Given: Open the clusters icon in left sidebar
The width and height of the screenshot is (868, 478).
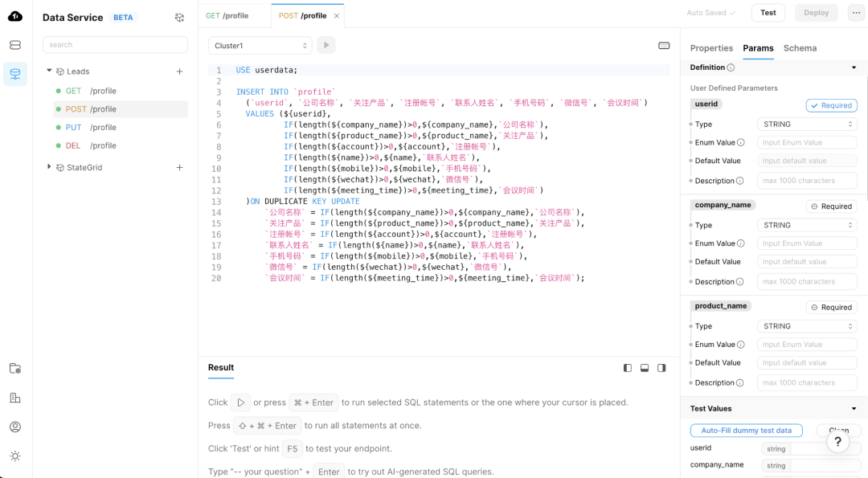Looking at the screenshot, I should 15,45.
